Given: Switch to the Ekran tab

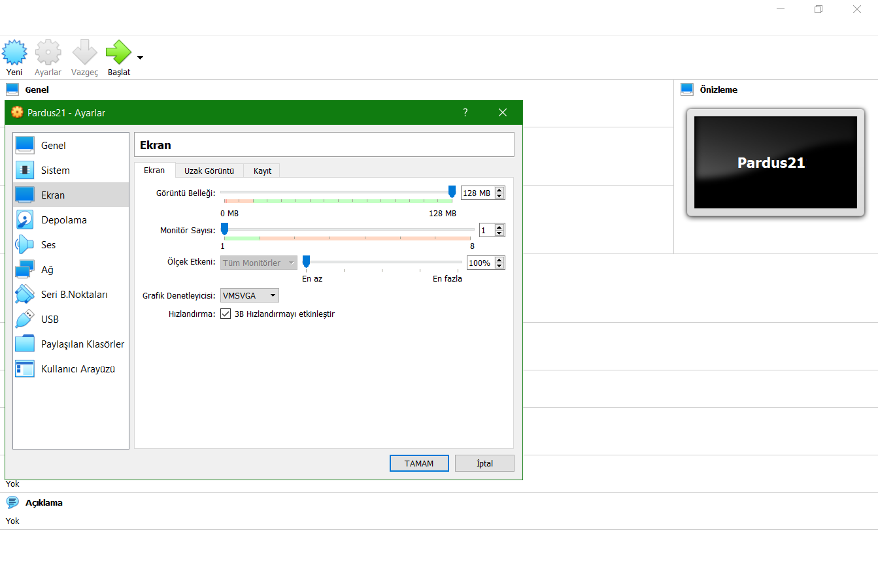Looking at the screenshot, I should coord(154,170).
